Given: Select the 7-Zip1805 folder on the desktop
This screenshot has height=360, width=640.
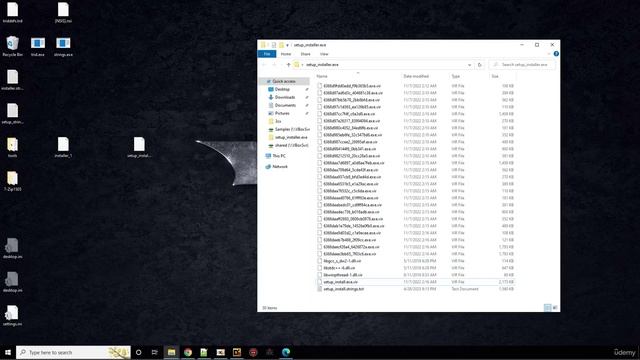Looking at the screenshot, I should click(12, 181).
